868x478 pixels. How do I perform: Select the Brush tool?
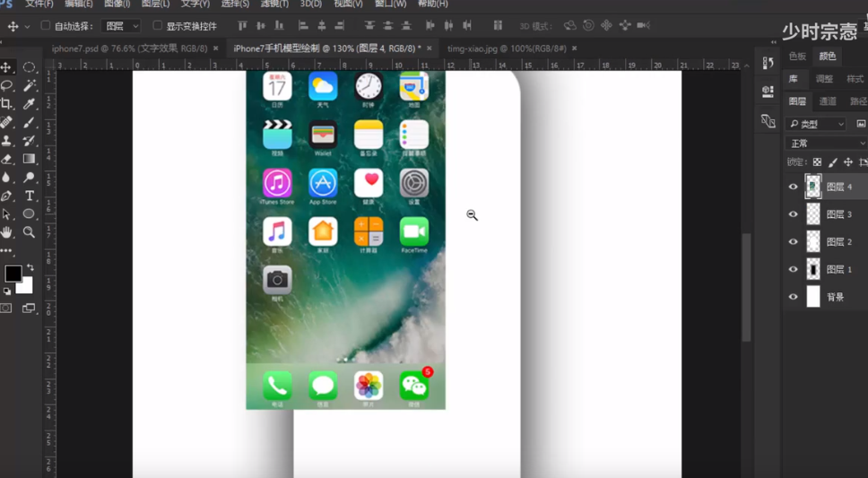[x=29, y=122]
